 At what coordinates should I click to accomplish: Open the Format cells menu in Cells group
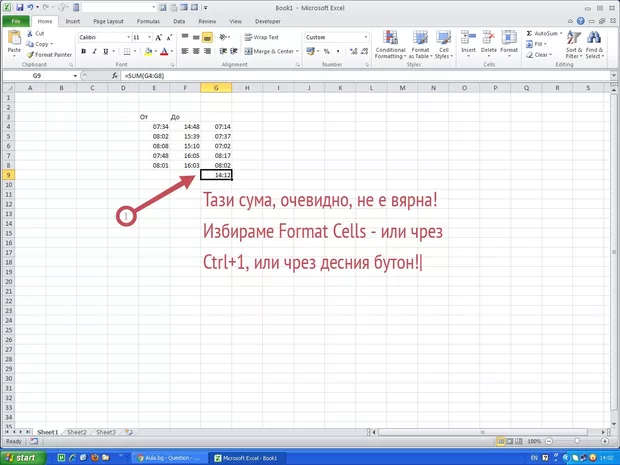coord(509,43)
